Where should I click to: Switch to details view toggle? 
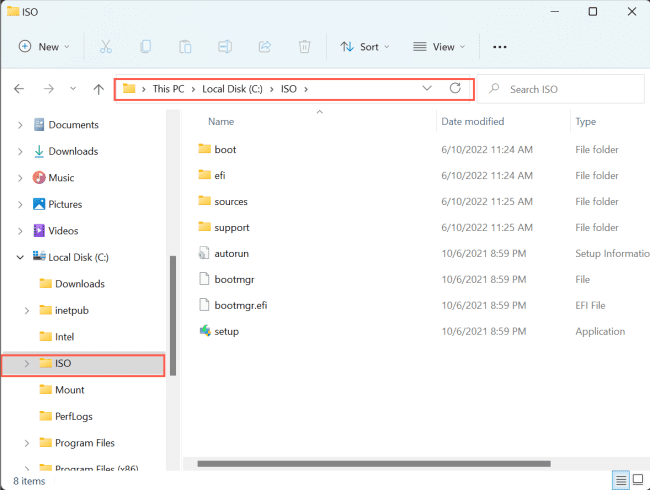click(x=622, y=480)
